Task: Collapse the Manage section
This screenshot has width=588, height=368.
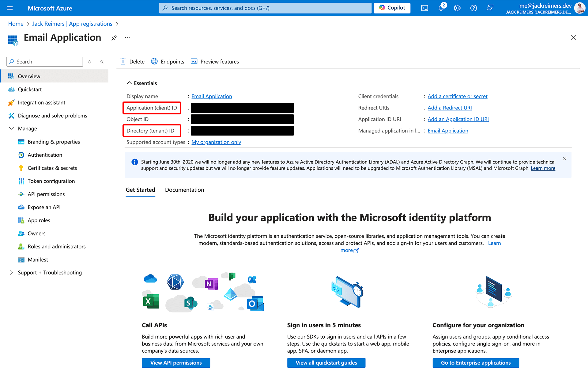Action: (11, 128)
